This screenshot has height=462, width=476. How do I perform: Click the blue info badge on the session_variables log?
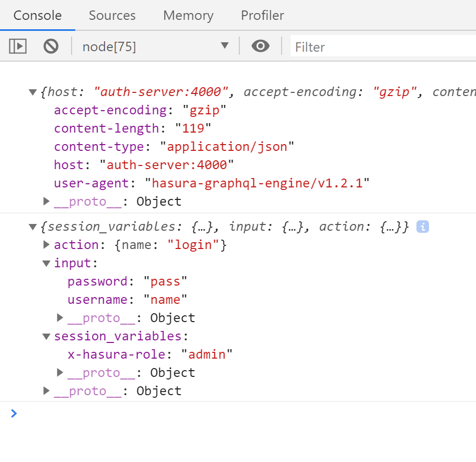coord(422,226)
